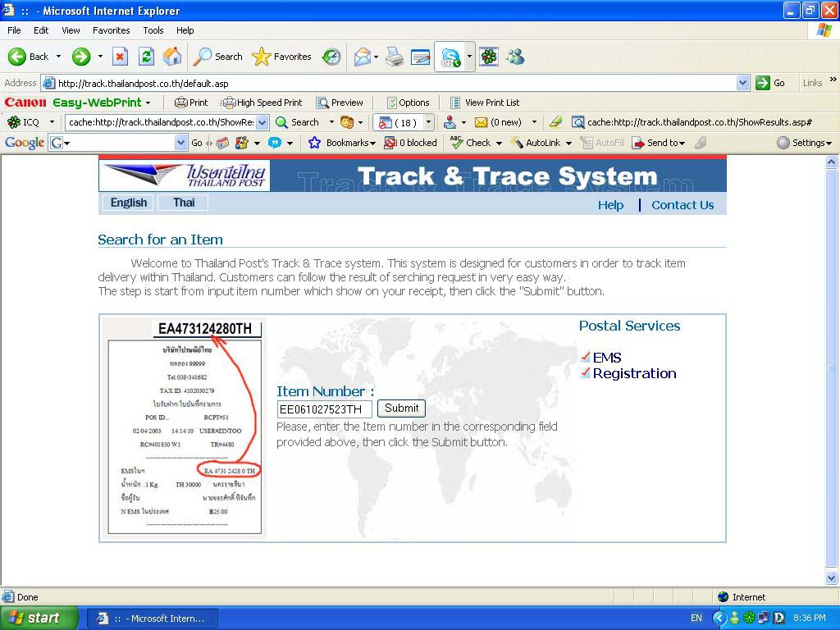This screenshot has width=840, height=630.
Task: Toggle the EMS service checkbox
Action: click(586, 357)
